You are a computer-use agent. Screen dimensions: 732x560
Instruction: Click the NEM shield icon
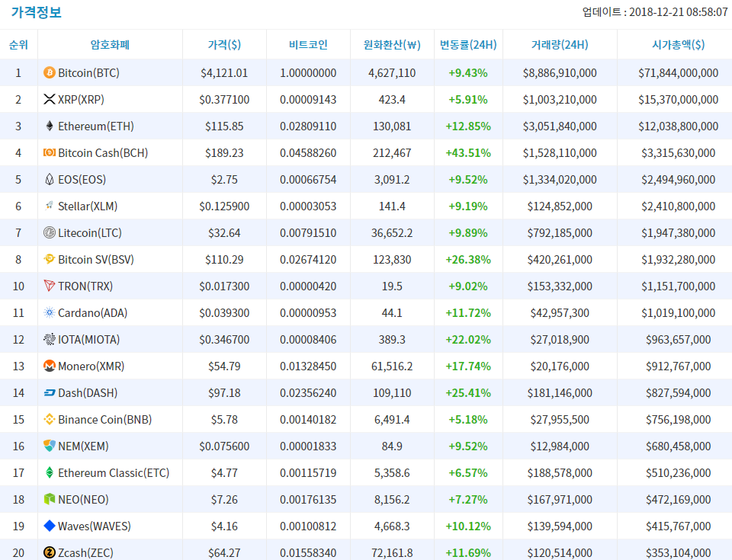49,446
